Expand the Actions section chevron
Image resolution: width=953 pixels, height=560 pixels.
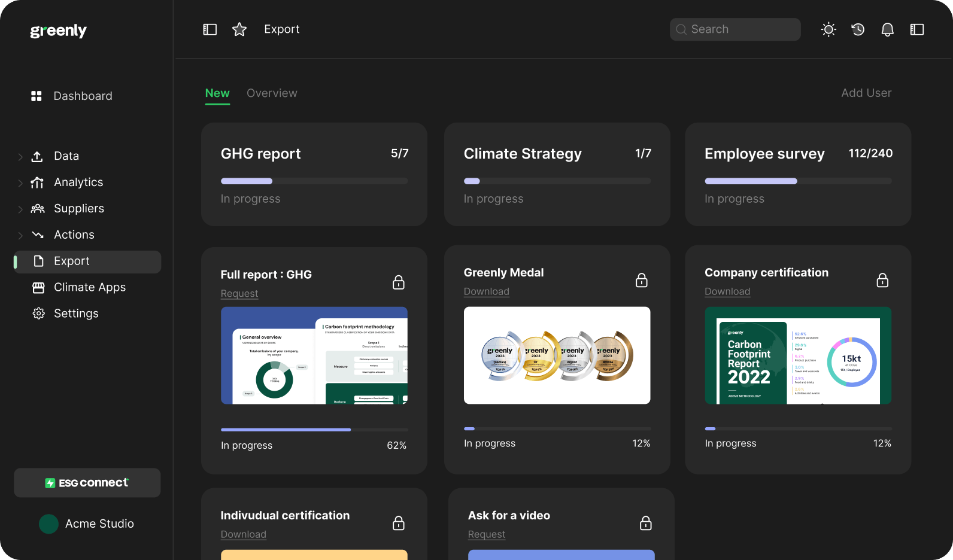point(20,236)
